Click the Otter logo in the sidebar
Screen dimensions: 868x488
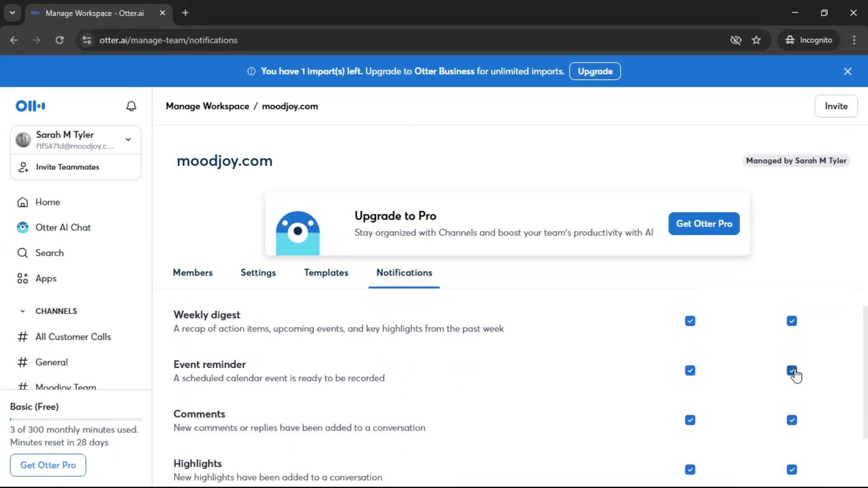(x=30, y=106)
